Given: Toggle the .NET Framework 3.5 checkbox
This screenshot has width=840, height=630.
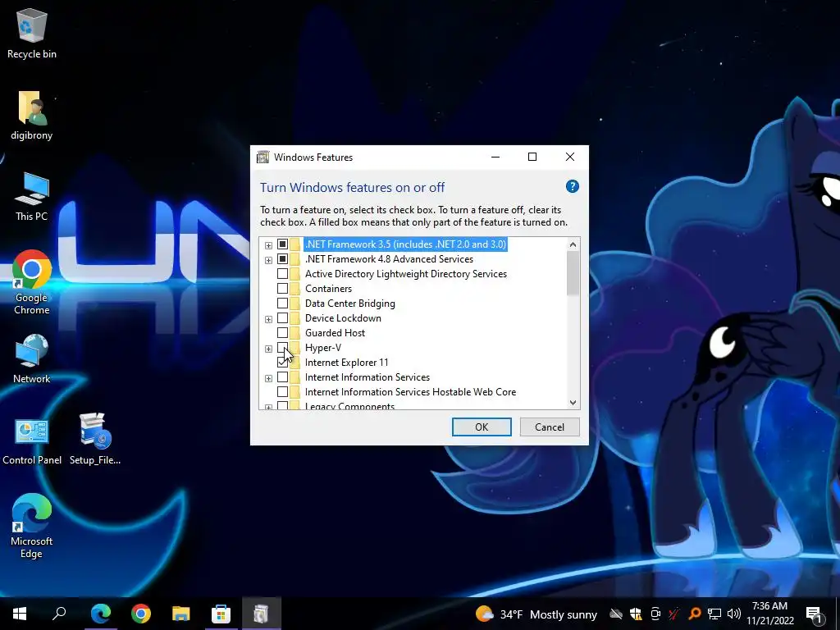Looking at the screenshot, I should click(282, 244).
